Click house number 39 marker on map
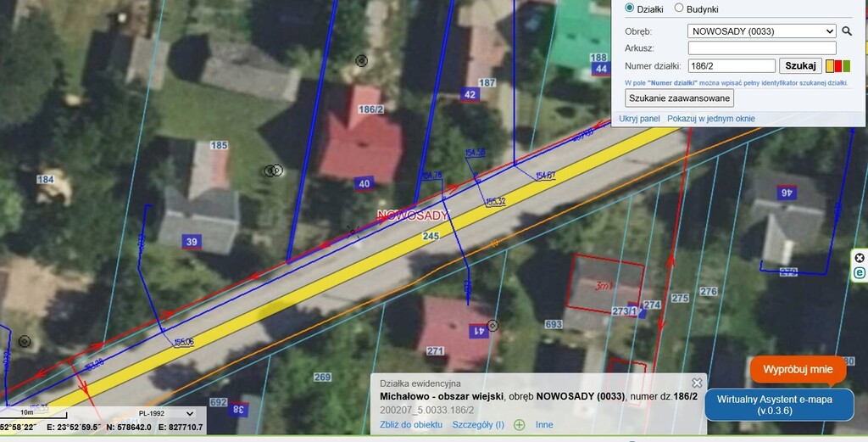Screen dimensions: 868x442 click(192, 243)
